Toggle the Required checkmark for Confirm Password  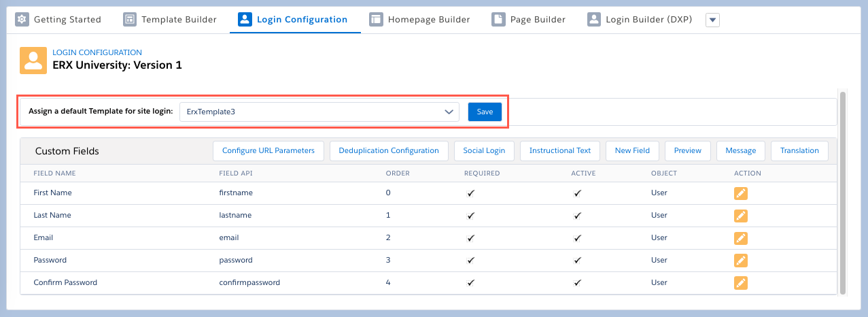[470, 283]
